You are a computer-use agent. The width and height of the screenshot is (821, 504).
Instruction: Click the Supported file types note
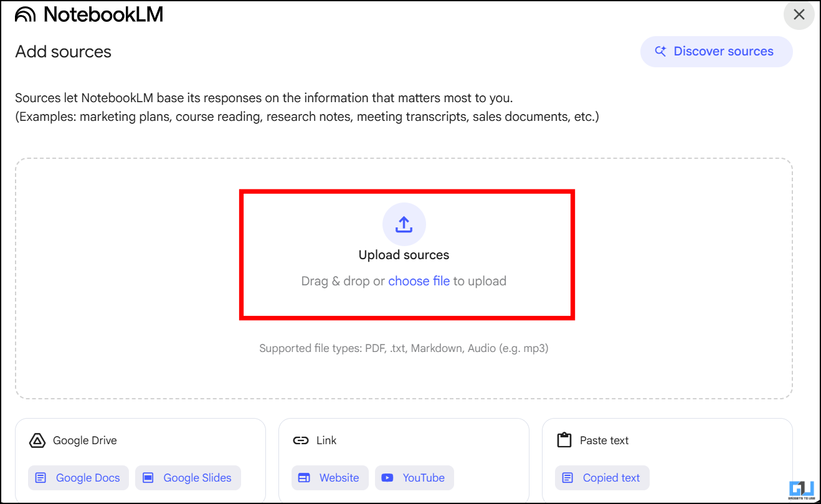pyautogui.click(x=404, y=348)
